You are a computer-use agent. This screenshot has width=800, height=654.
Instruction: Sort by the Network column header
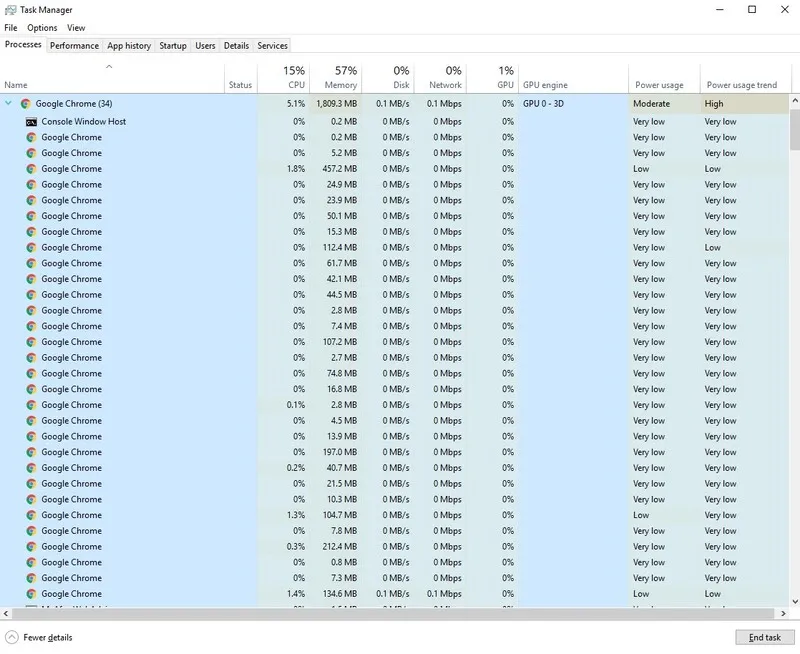pos(440,78)
